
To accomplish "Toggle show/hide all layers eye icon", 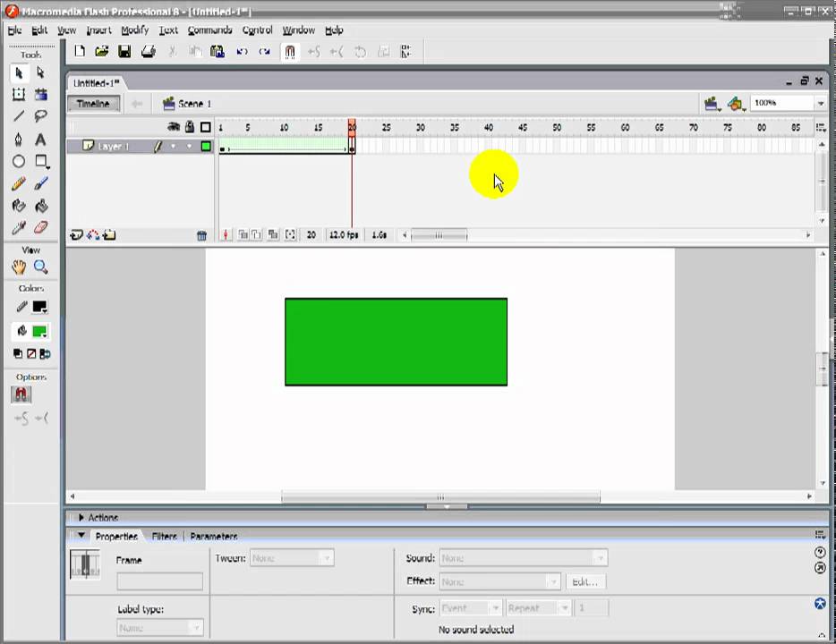I will [x=174, y=127].
